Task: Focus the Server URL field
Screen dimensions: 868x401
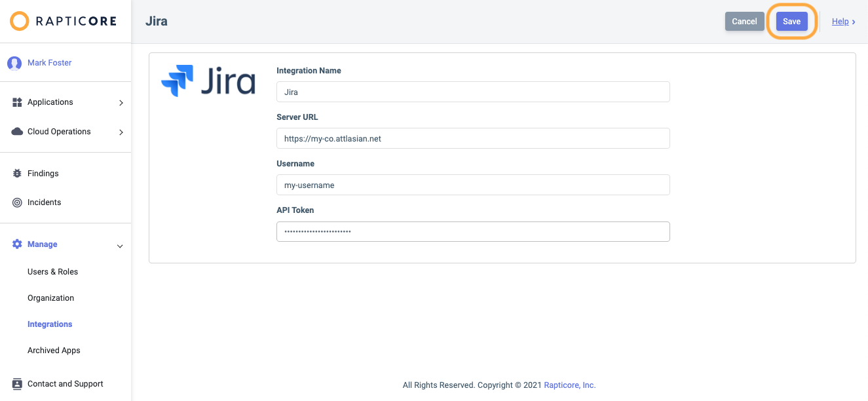Action: pyautogui.click(x=473, y=138)
